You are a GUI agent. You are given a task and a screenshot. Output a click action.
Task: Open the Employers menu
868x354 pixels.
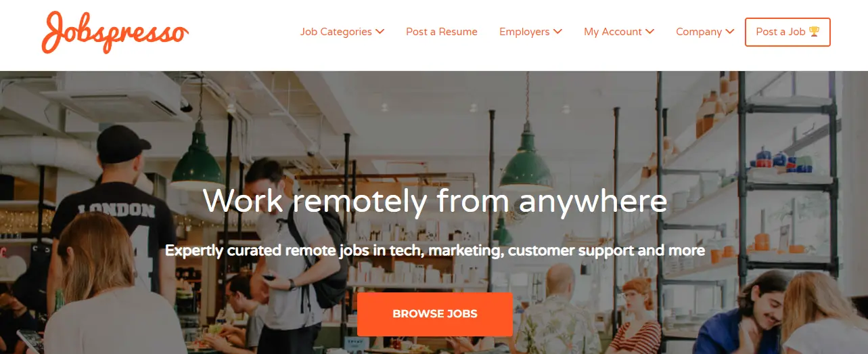coord(530,32)
